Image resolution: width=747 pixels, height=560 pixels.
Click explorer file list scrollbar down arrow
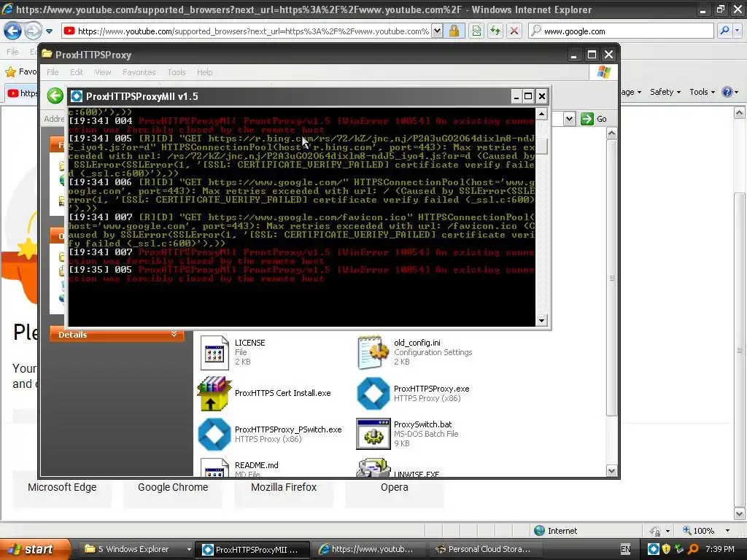(x=612, y=471)
